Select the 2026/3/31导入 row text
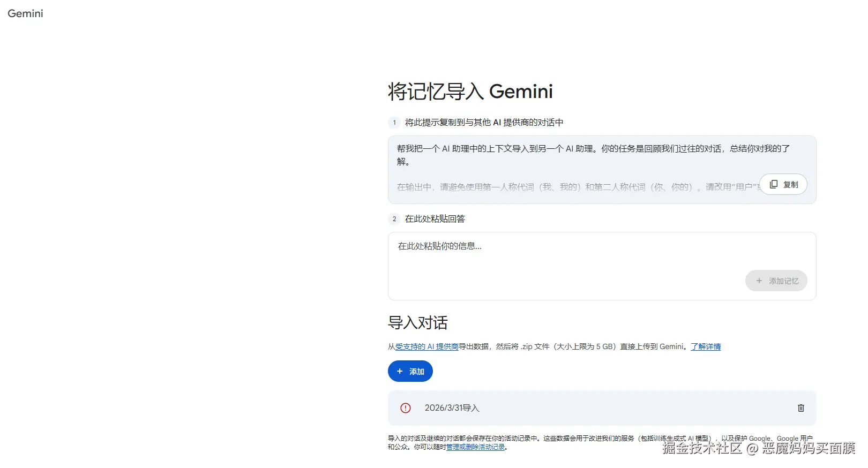 (452, 408)
